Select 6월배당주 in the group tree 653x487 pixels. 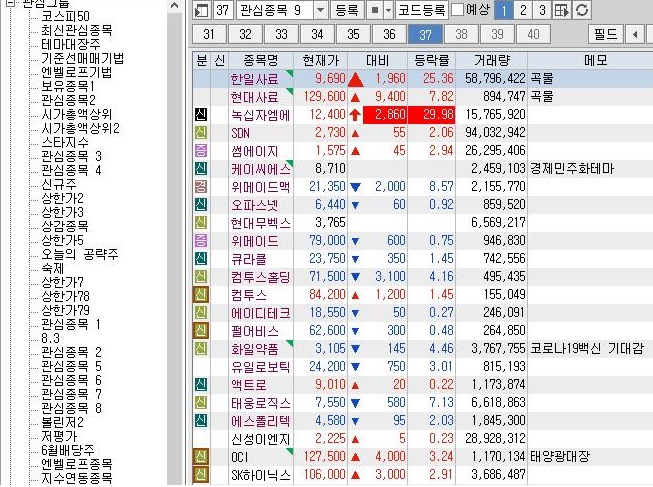click(x=67, y=450)
